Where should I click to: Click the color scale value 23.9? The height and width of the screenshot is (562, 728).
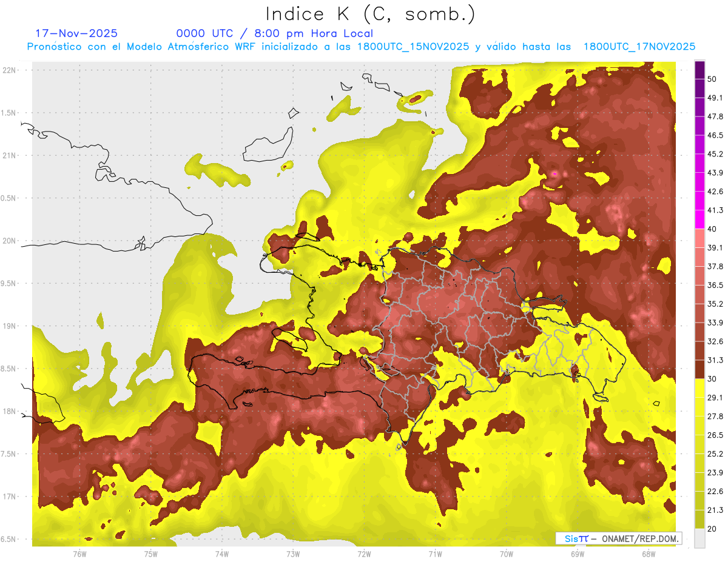click(x=715, y=473)
